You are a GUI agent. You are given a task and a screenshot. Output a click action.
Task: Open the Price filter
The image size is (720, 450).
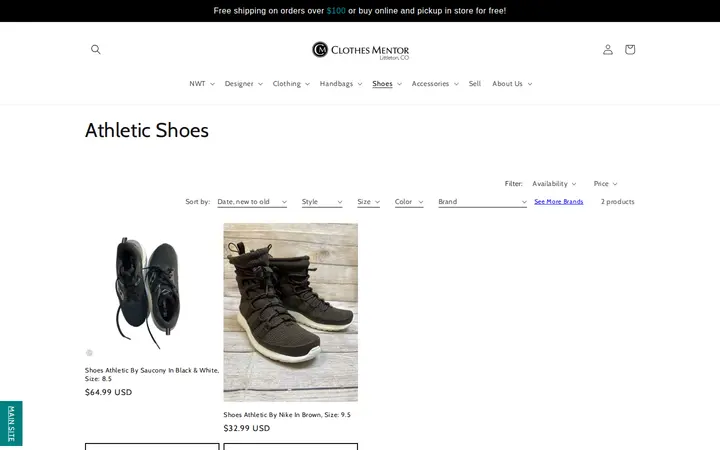(605, 184)
